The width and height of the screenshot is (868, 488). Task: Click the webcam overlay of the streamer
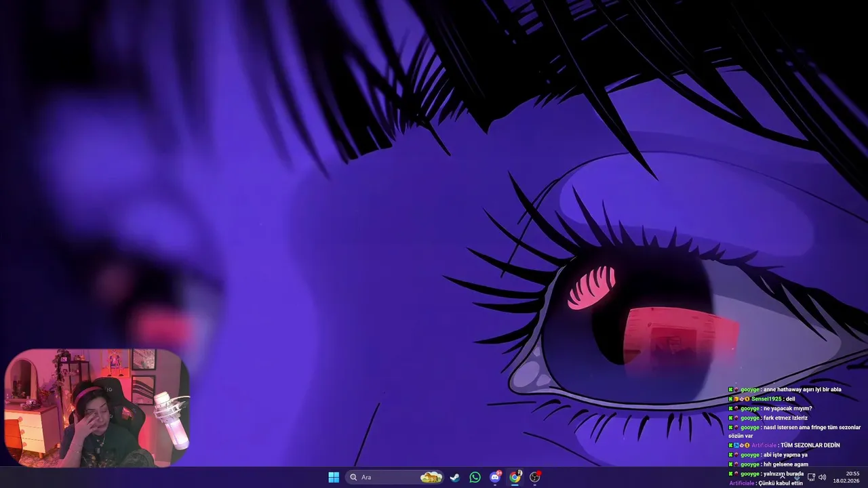click(97, 408)
